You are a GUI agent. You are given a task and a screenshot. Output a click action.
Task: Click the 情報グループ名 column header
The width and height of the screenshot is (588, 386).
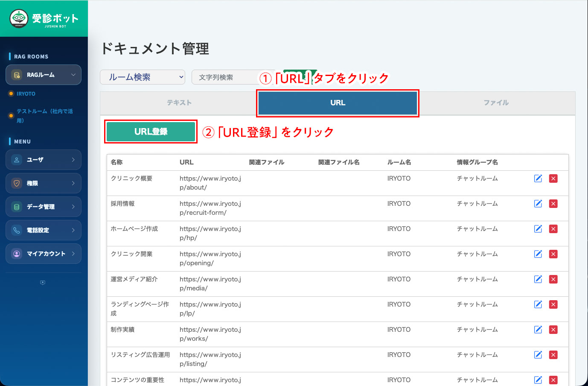[477, 162]
